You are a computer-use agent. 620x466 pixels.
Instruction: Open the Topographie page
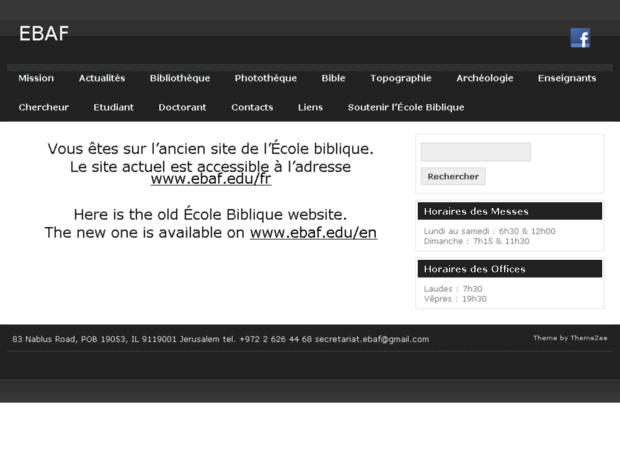coord(401,78)
